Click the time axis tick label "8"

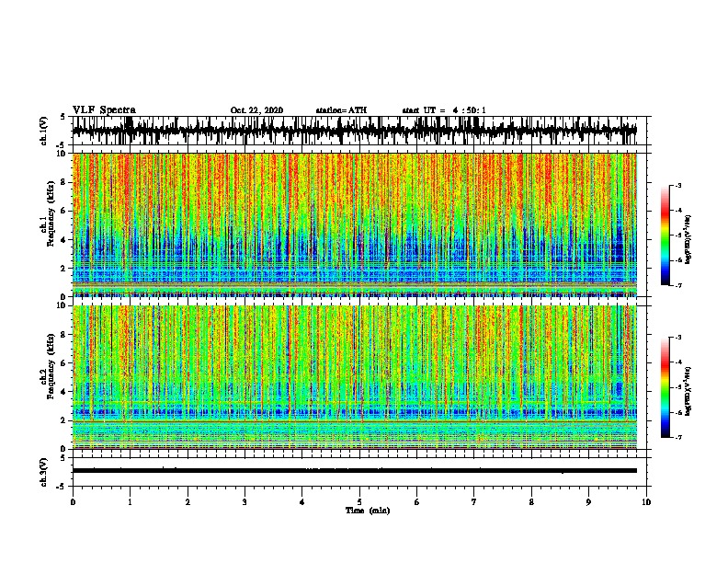pos(531,502)
